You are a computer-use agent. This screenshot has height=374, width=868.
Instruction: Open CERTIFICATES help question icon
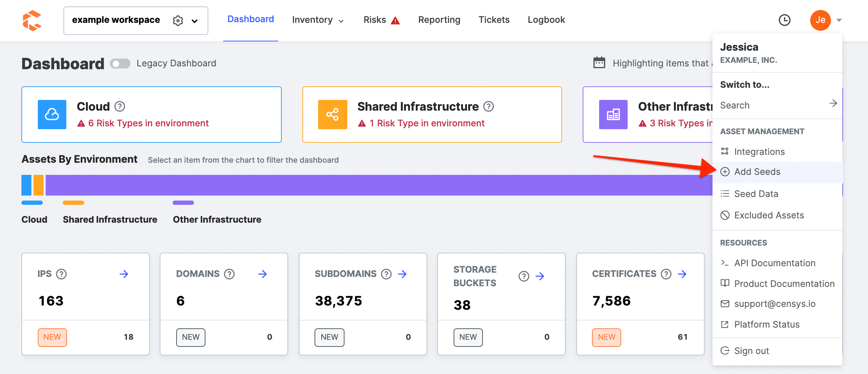pyautogui.click(x=666, y=274)
